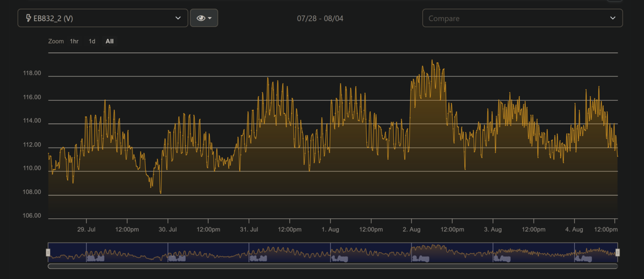Screen dimensions: 644x279
Task: Expand the Compare chevron arrow
Action: pos(613,18)
